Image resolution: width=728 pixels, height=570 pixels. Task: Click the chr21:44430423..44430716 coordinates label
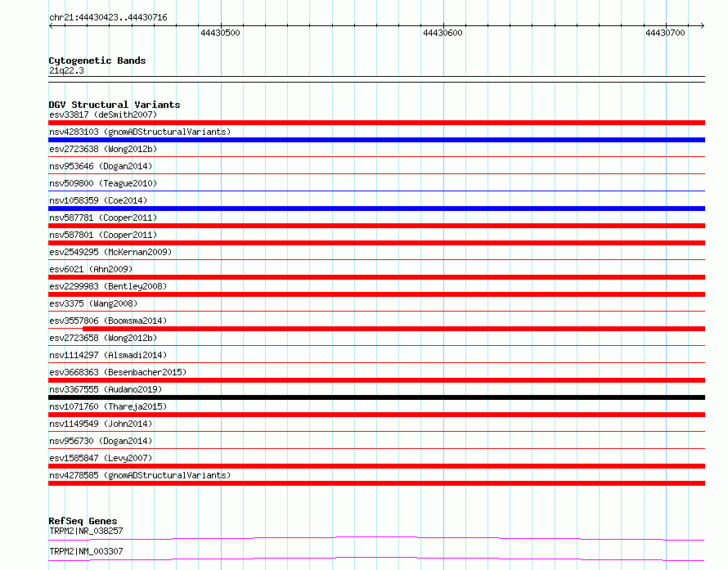[x=108, y=18]
